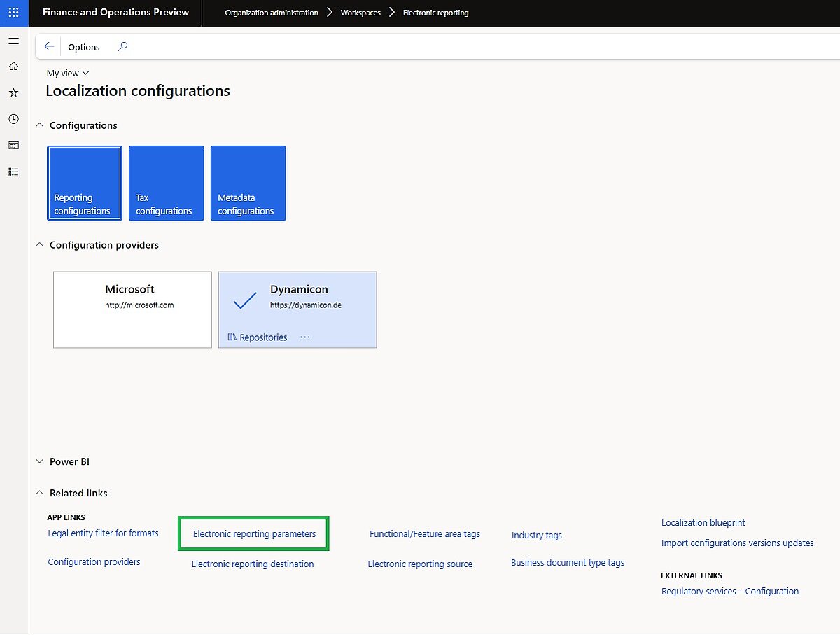Select the Microsoft provider tile
The image size is (840, 635).
click(132, 309)
